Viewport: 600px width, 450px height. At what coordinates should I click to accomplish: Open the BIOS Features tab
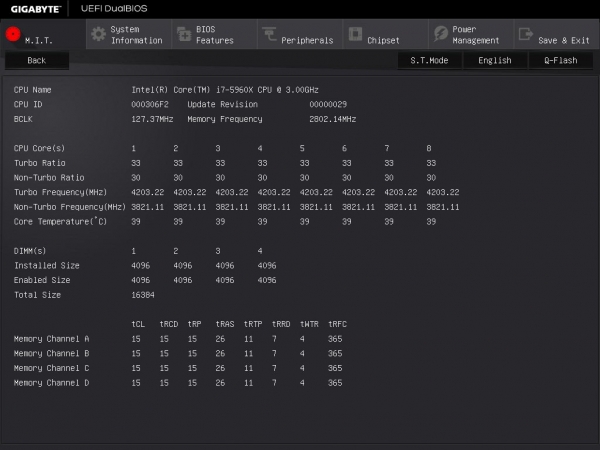point(214,34)
